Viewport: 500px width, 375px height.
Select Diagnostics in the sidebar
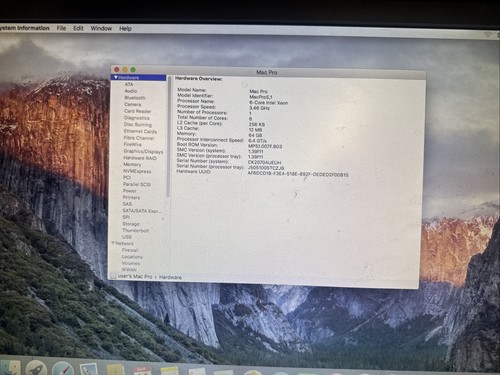pos(137,118)
